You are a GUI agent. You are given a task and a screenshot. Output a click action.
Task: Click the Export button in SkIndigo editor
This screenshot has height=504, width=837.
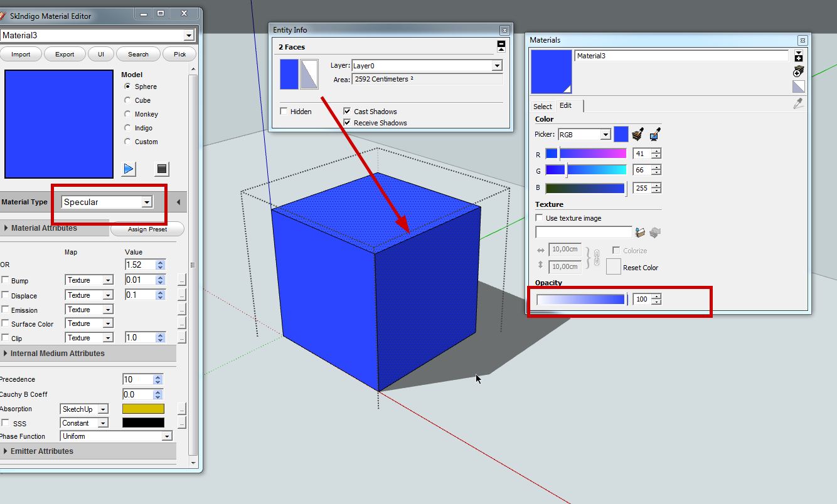tap(65, 55)
